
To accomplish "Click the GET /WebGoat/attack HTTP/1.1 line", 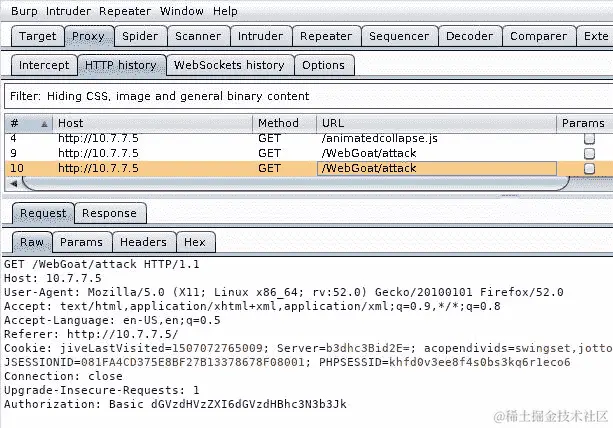I will coord(102,264).
